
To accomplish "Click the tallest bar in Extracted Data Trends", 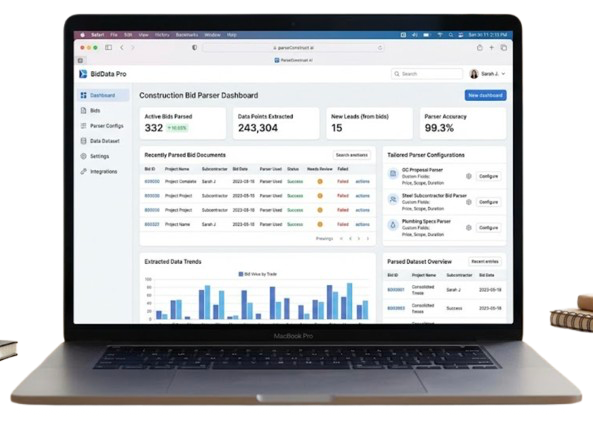I will 349,301.
